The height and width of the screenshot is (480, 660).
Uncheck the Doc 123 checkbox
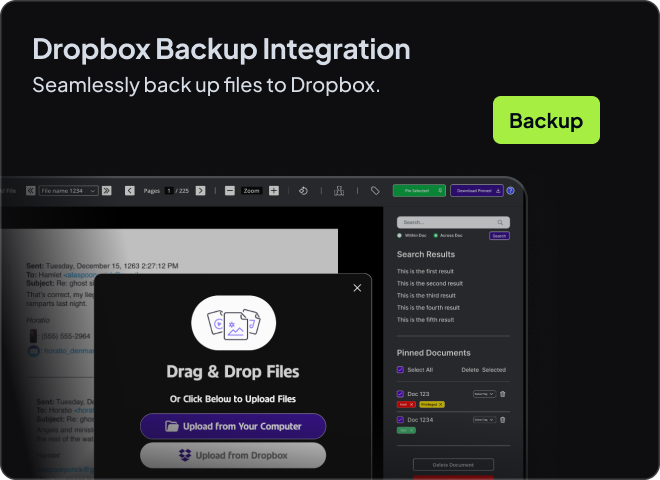400,393
